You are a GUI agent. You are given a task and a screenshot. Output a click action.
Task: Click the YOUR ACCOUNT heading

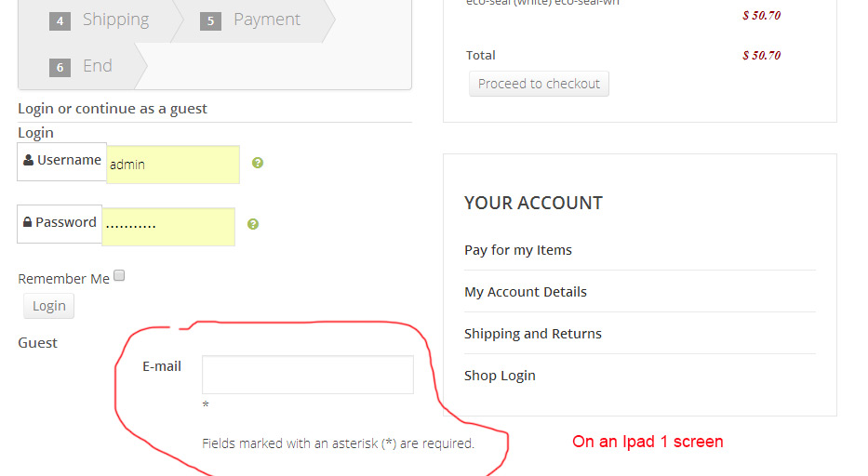[x=533, y=203]
